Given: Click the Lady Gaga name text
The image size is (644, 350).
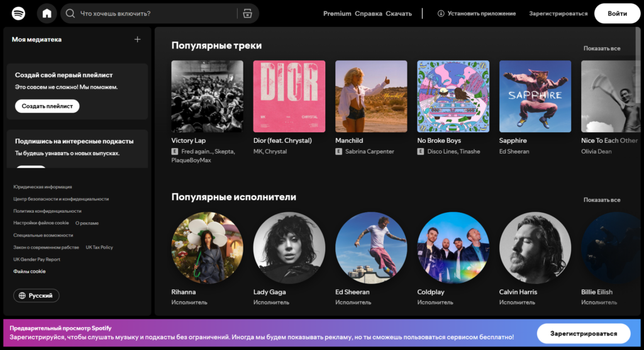Looking at the screenshot, I should [x=269, y=292].
